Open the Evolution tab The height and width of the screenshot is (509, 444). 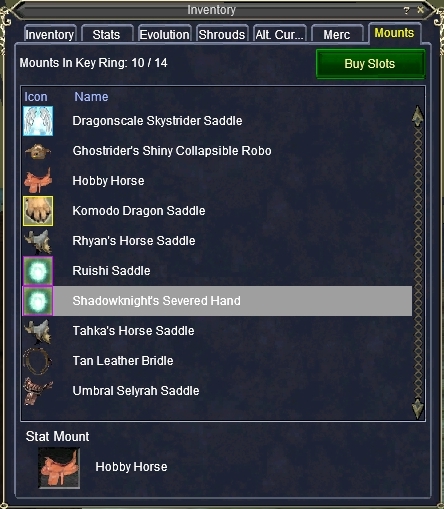164,34
